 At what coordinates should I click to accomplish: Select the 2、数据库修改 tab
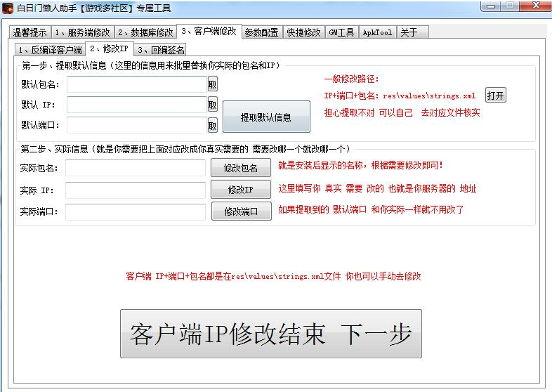(x=145, y=32)
